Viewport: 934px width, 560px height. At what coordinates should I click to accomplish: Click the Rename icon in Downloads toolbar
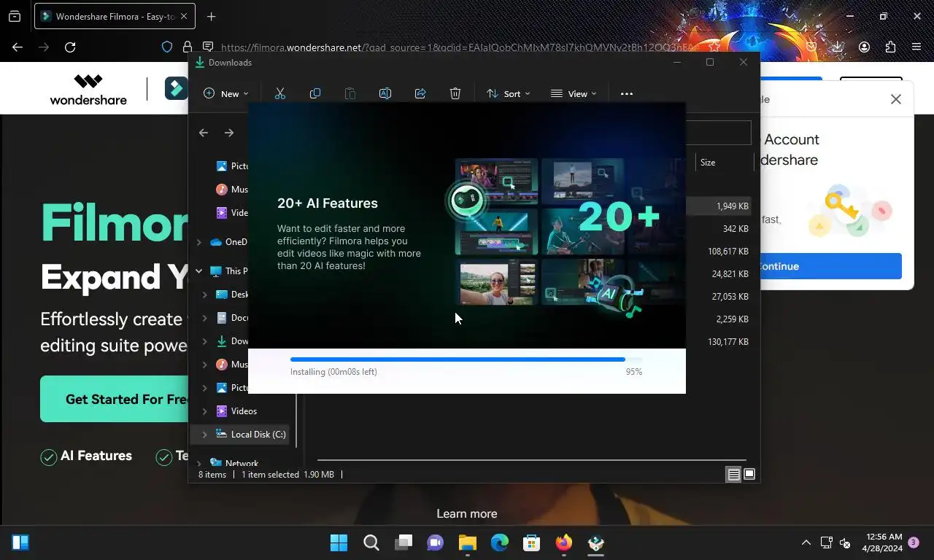385,93
